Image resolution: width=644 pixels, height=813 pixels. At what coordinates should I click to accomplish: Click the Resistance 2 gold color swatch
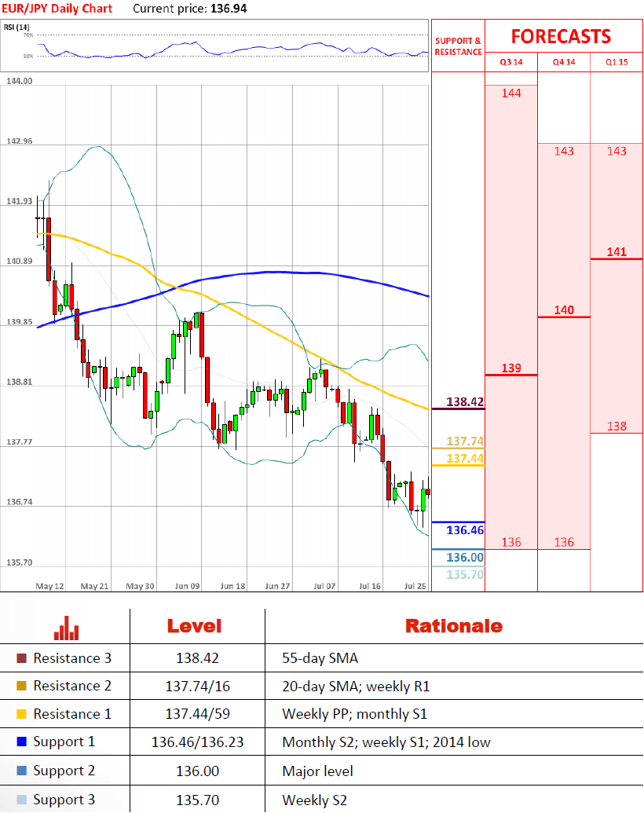21,686
